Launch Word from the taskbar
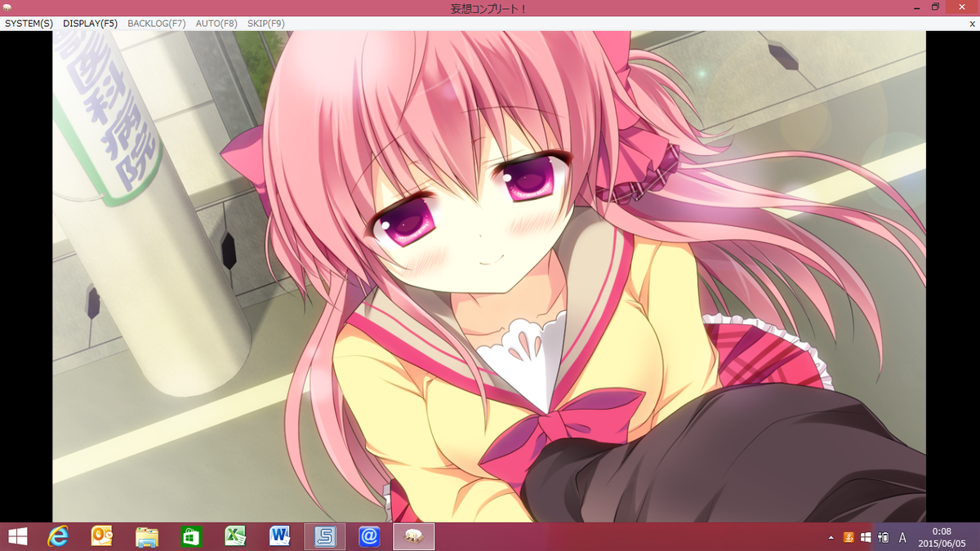The height and width of the screenshot is (551, 980). 279,536
